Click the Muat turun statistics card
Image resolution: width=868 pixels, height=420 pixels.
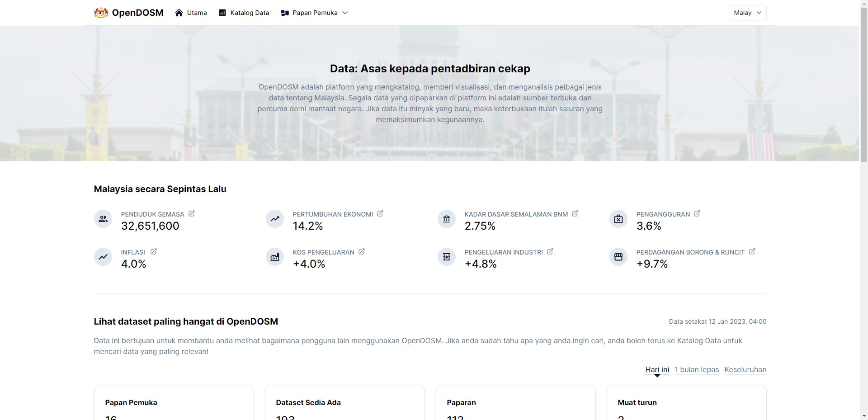[687, 403]
